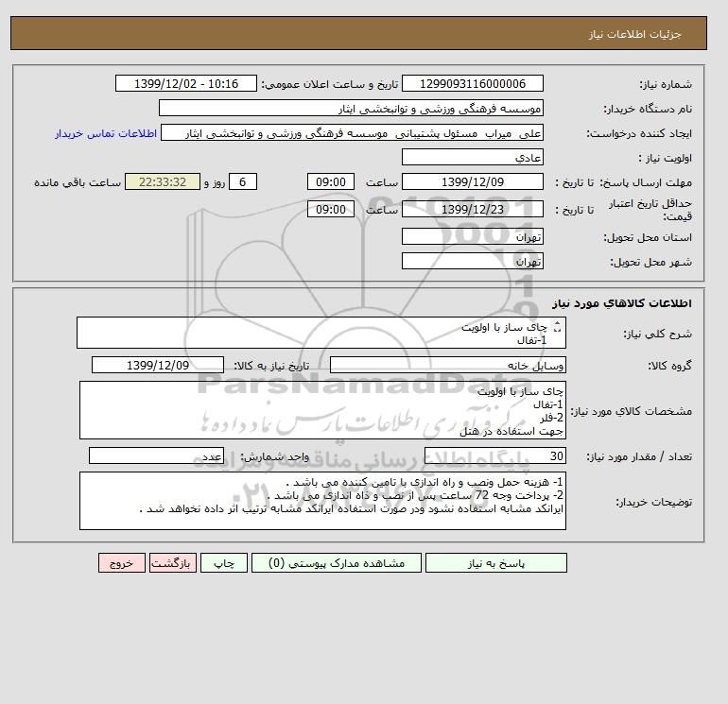Click the days remaining field showing 6
The height and width of the screenshot is (704, 728).
point(242,182)
